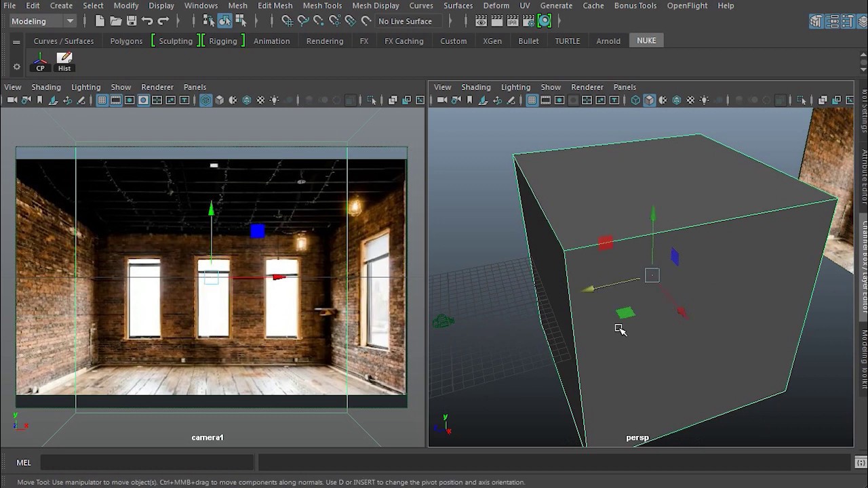Toggle Snap to points magnet
The height and width of the screenshot is (488, 868).
(318, 21)
